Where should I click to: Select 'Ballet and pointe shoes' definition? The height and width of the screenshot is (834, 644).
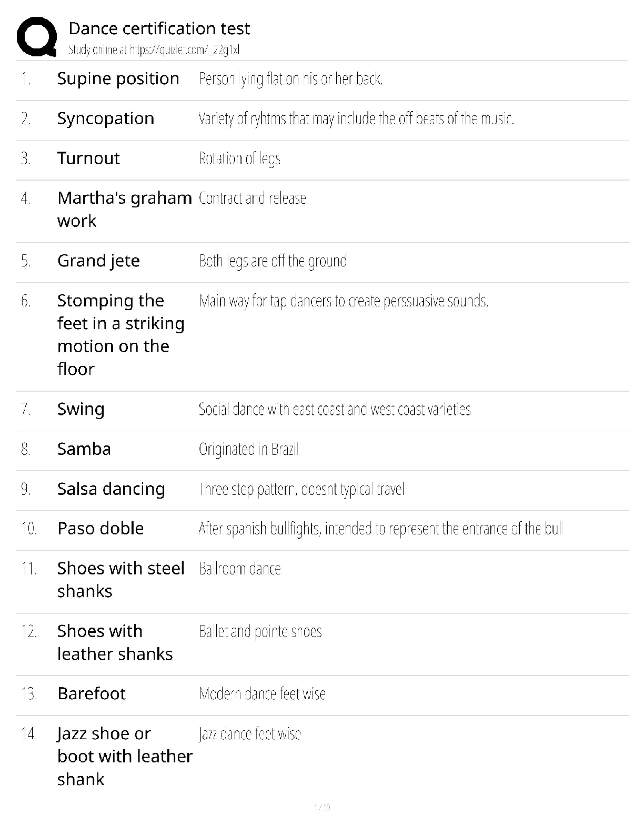[x=260, y=631]
